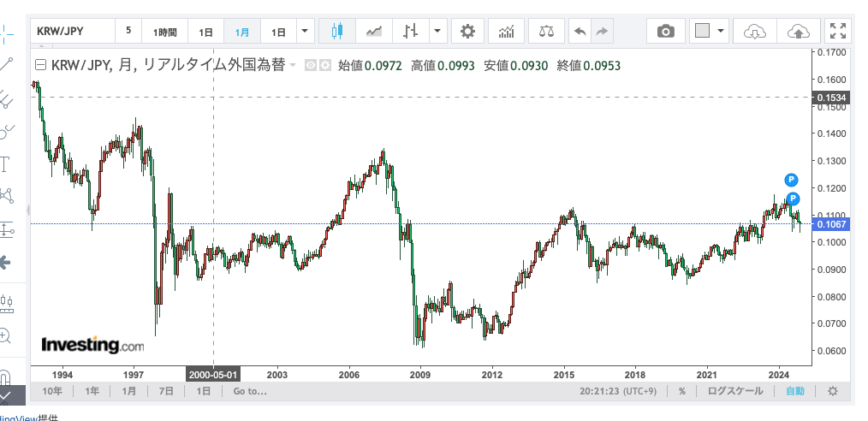Screen dimensions: 868x421
Task: Select the text annotation tool
Action: 6,164
